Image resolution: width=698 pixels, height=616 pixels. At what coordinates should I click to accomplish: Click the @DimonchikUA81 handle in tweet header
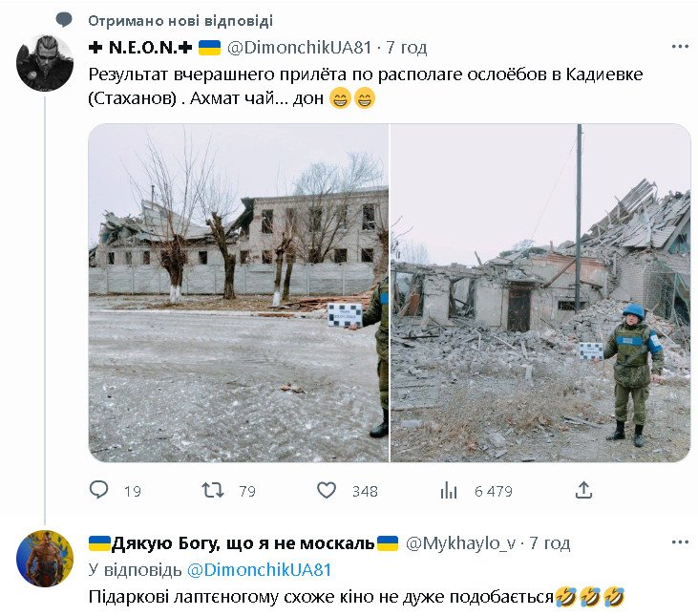299,47
